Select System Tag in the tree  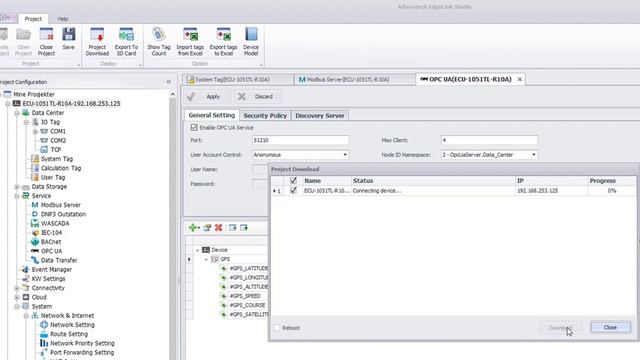click(57, 159)
